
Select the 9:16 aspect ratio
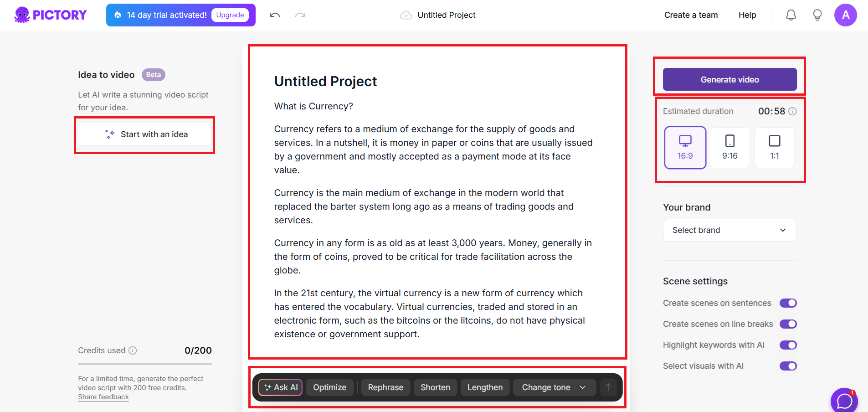[x=729, y=148]
